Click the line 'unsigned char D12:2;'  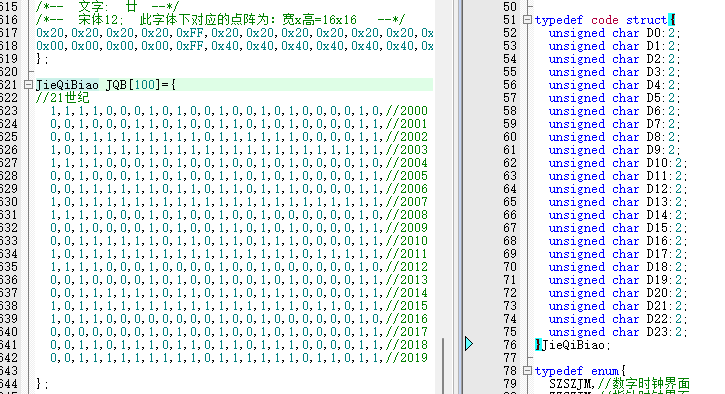(x=618, y=189)
